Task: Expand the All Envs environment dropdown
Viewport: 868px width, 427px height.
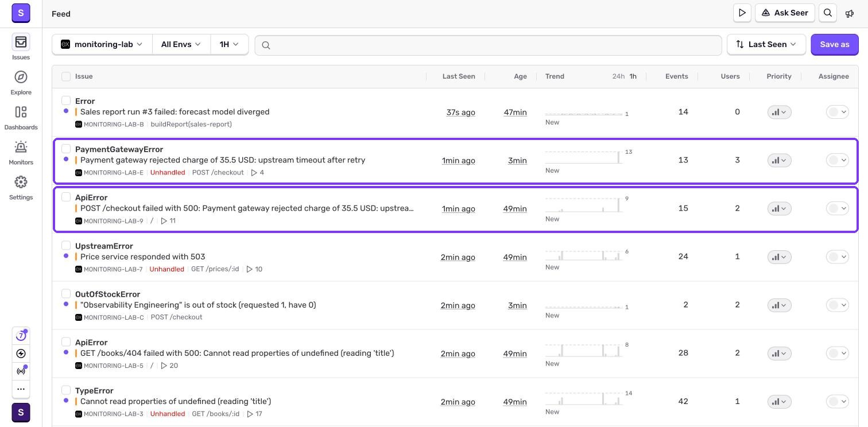Action: (181, 44)
